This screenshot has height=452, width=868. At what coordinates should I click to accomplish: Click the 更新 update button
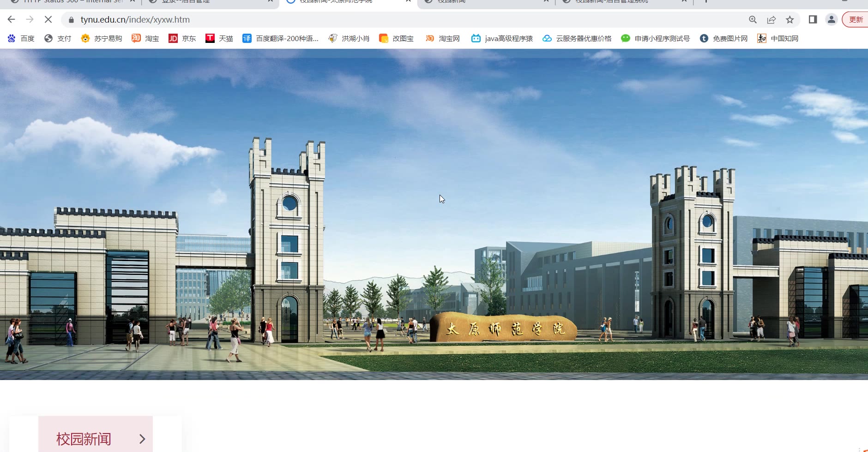click(856, 19)
